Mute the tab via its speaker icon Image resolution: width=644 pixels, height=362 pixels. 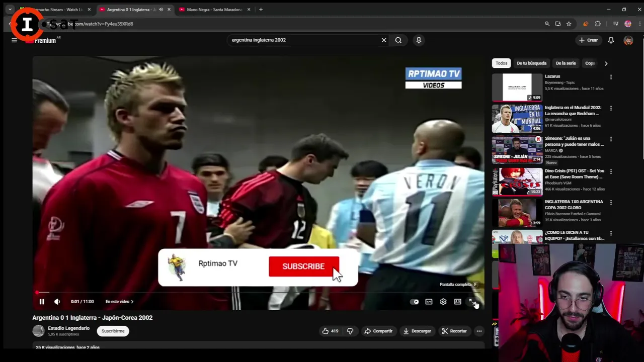(x=161, y=10)
